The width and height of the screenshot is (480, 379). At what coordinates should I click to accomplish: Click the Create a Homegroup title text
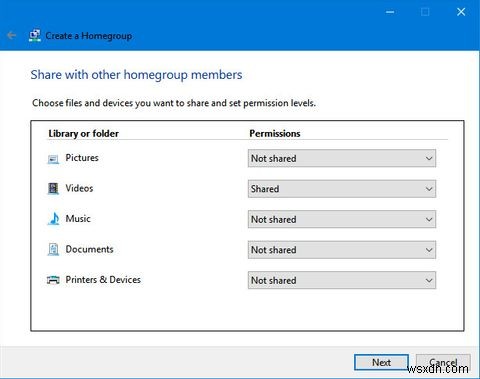(89, 36)
